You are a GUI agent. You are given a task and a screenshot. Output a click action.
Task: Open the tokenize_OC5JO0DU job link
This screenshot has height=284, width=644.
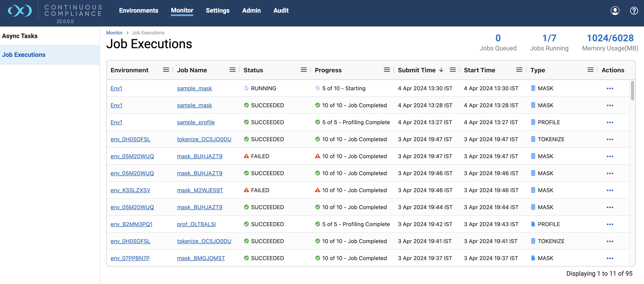204,139
